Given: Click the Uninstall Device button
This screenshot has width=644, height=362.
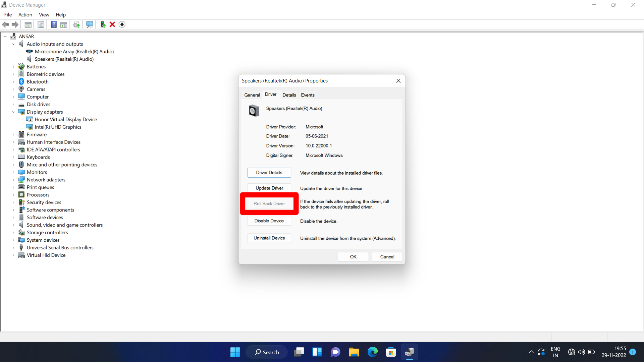Looking at the screenshot, I should click(x=269, y=238).
